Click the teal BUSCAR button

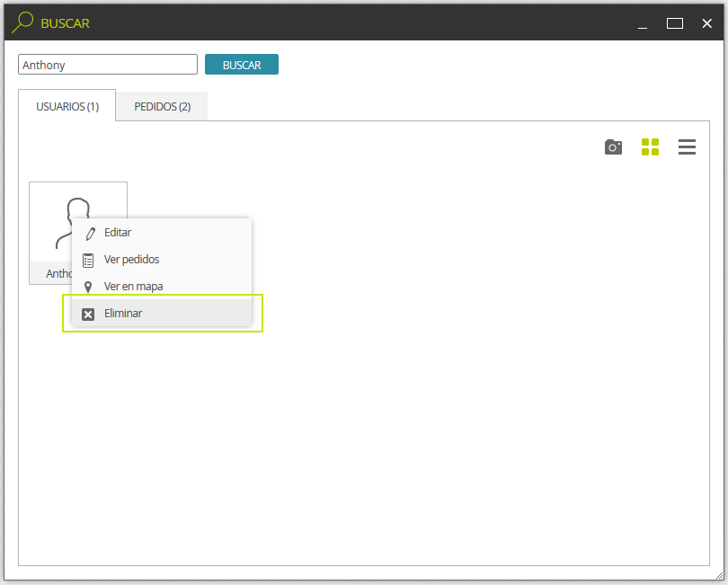(x=242, y=65)
